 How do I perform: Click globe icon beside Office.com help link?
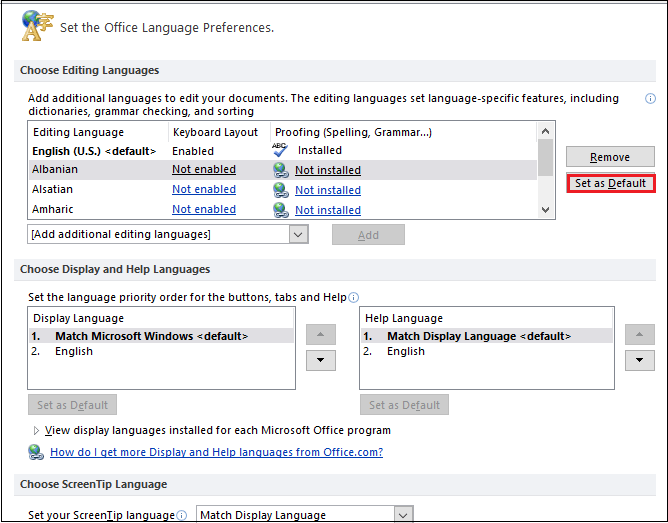point(36,452)
